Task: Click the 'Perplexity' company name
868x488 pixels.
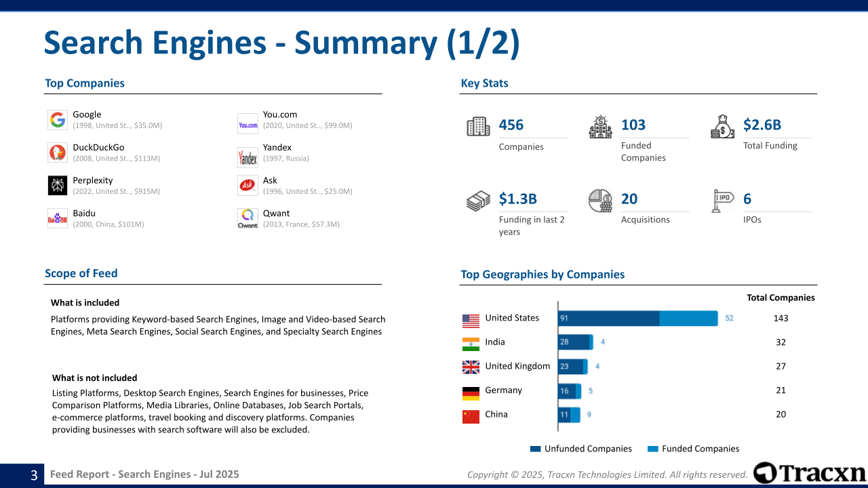Action: click(93, 180)
